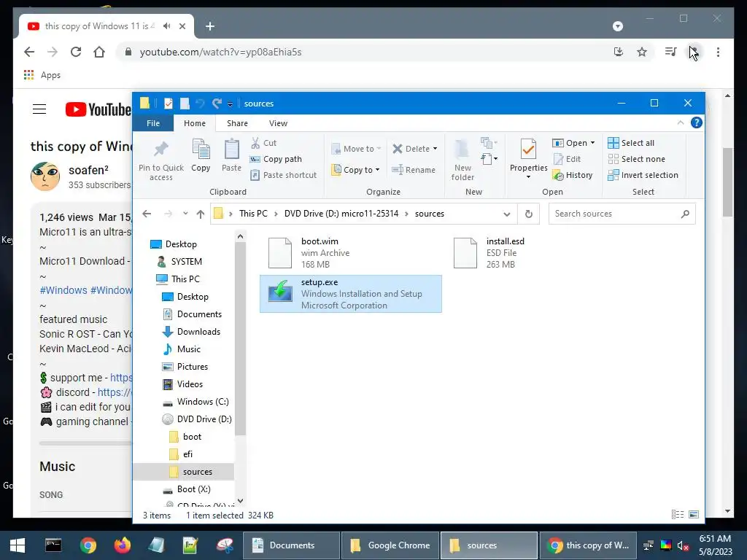The image size is (747, 560).
Task: Open Properties from the ribbon
Action: pos(528,159)
